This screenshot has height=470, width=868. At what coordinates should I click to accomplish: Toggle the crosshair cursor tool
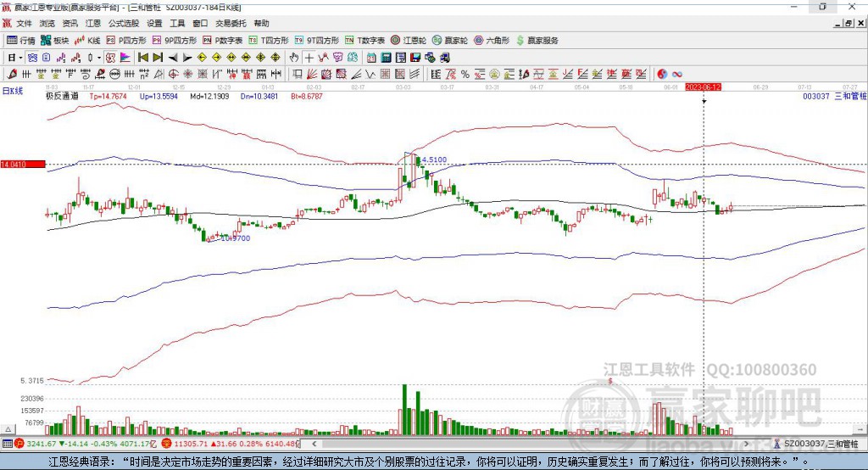click(309, 58)
